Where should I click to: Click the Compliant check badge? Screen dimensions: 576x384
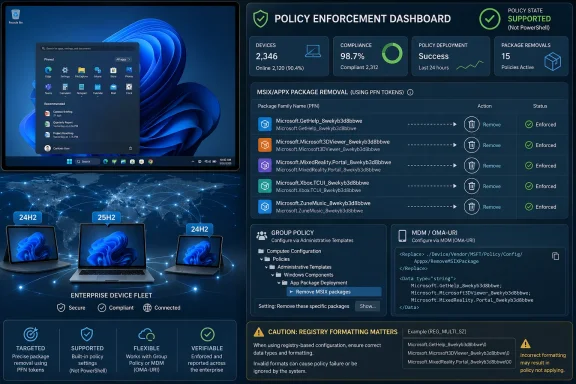click(115, 308)
